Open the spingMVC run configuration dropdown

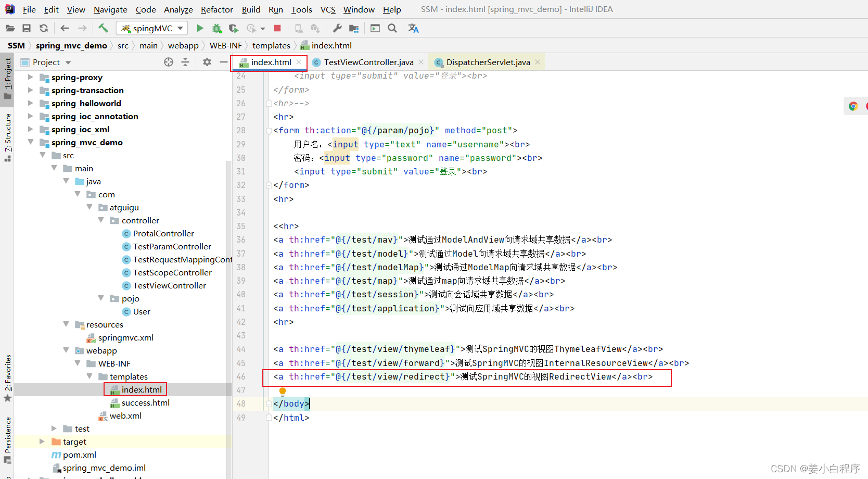(152, 28)
